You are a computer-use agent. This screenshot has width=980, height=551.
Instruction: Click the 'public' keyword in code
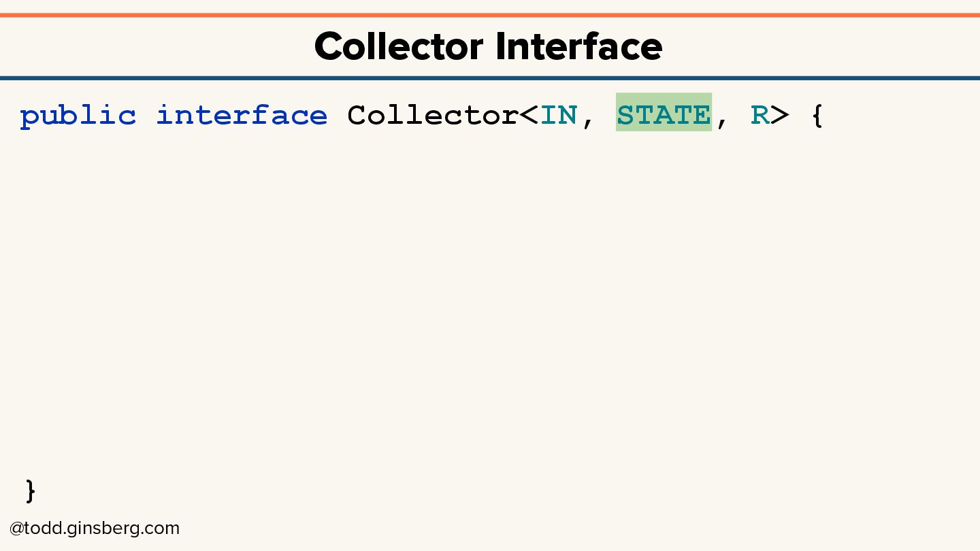pos(78,116)
